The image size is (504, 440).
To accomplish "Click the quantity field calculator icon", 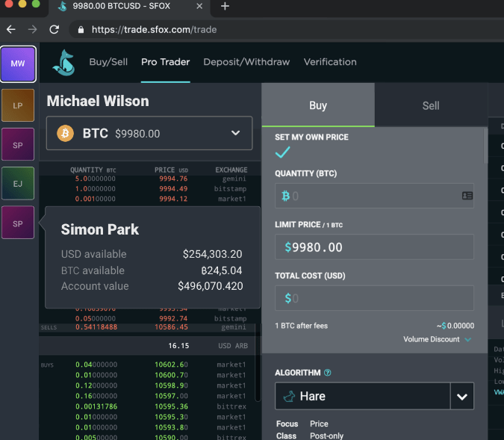I will (467, 196).
